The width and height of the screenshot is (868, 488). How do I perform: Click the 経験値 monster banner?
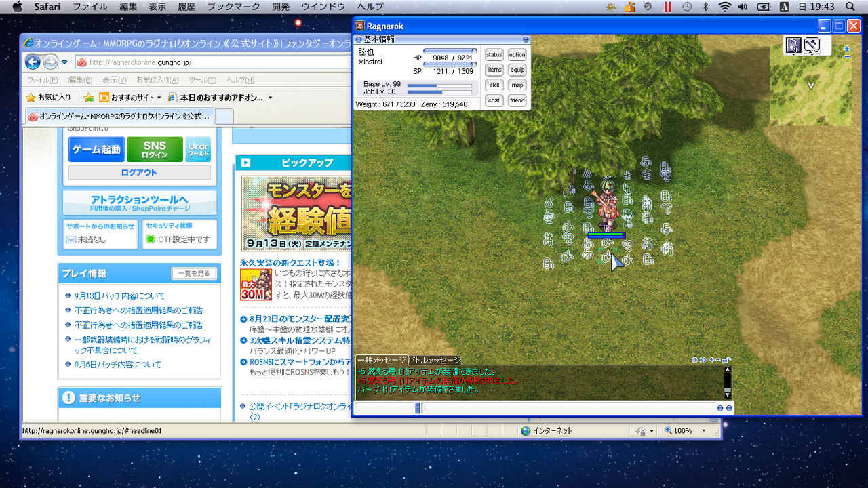(297, 213)
